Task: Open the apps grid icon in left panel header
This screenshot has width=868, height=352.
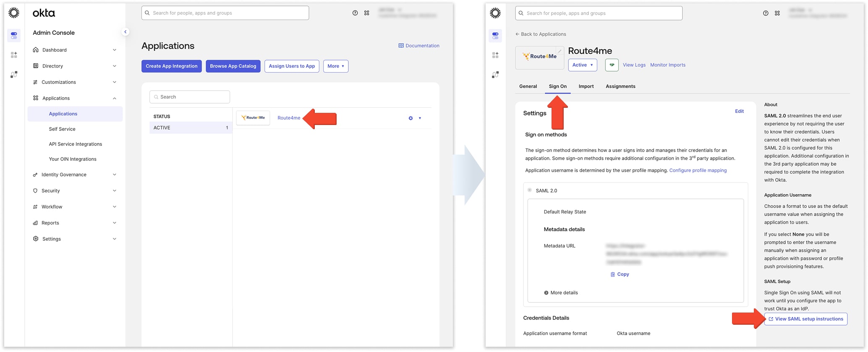Action: tap(367, 13)
